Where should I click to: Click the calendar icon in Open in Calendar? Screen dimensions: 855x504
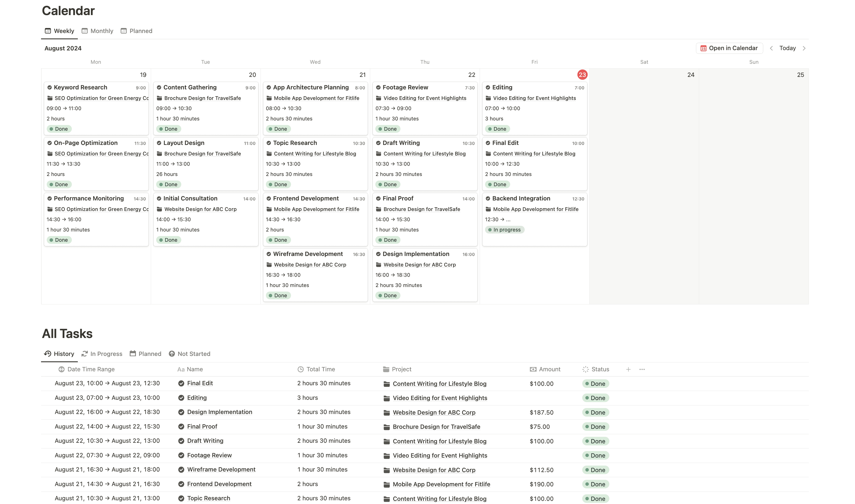coord(703,48)
